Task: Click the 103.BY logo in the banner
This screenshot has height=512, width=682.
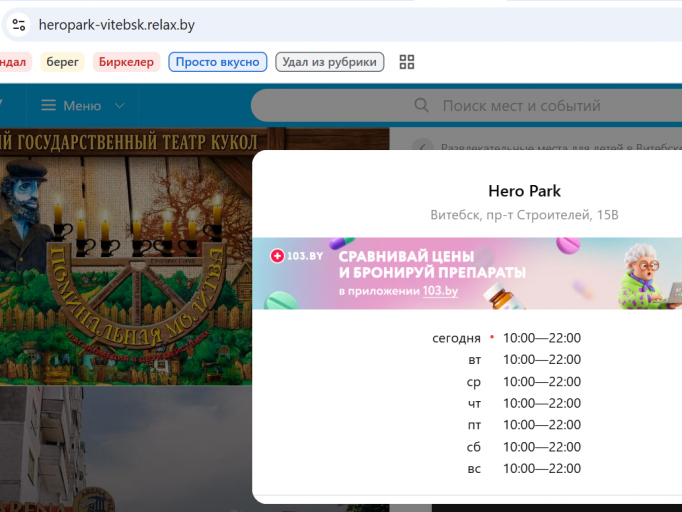Action: (297, 256)
